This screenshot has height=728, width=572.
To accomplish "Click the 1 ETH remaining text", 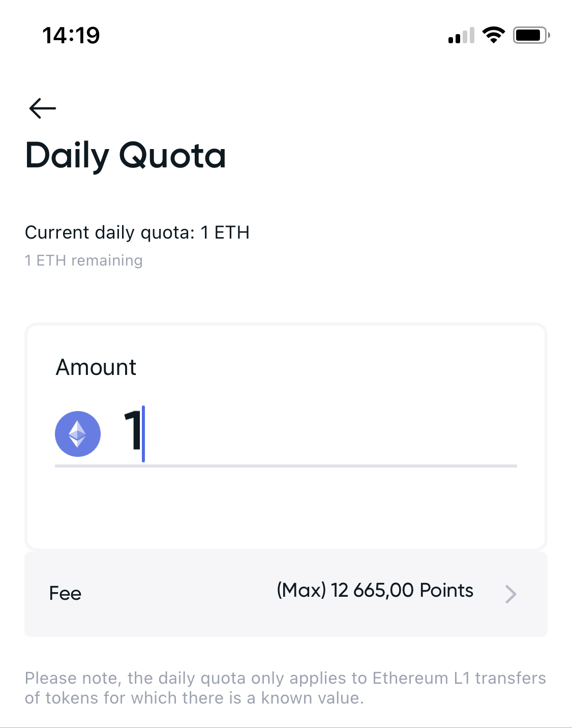I will pos(84,260).
